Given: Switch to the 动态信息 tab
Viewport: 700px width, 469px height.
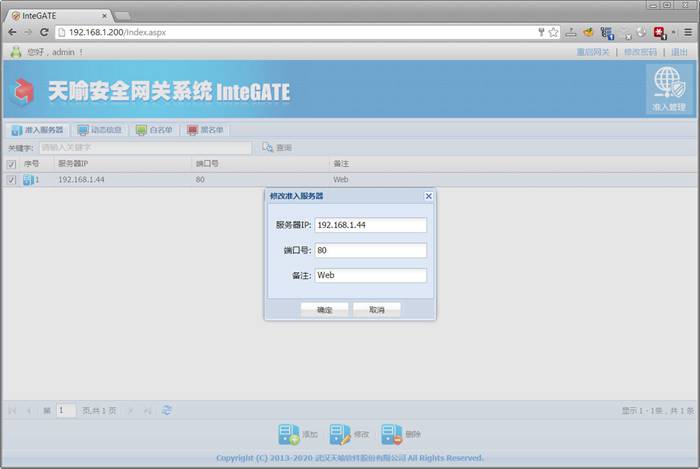Looking at the screenshot, I should coord(100,130).
